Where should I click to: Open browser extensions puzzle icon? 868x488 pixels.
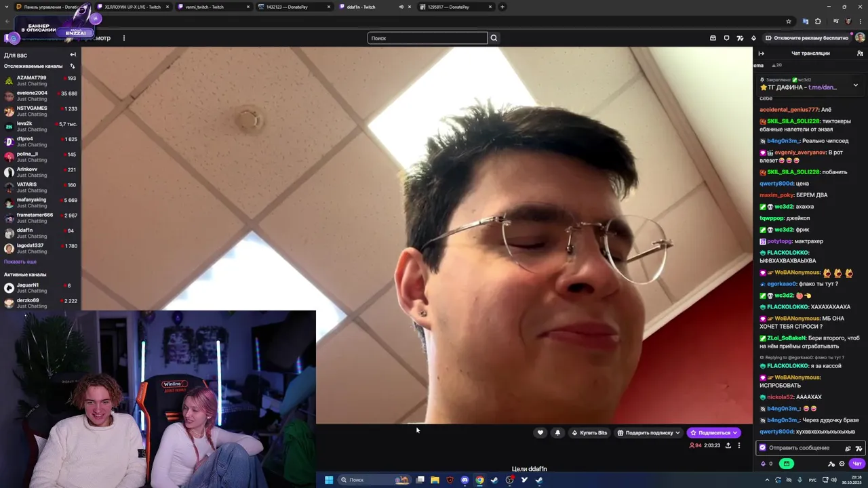pos(818,21)
